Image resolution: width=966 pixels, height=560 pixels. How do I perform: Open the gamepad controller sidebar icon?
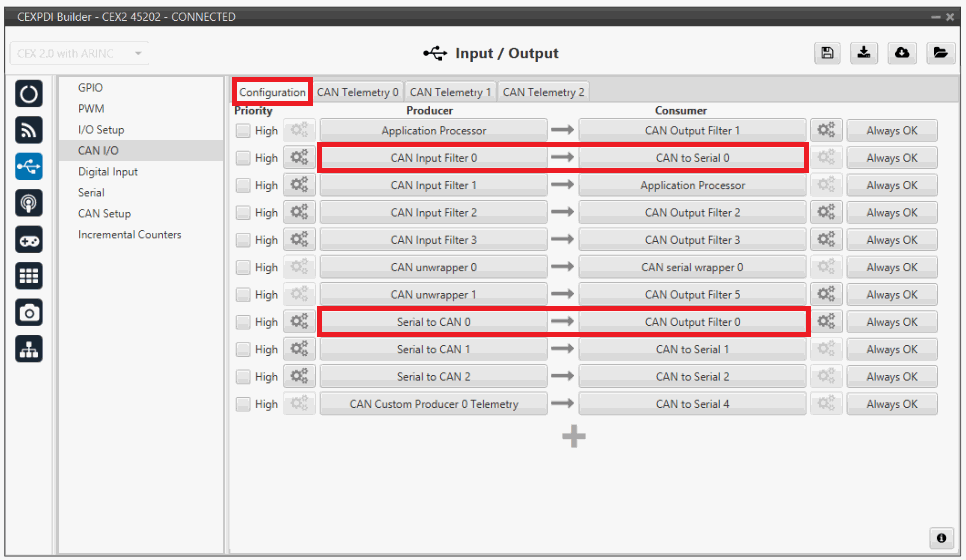click(29, 240)
